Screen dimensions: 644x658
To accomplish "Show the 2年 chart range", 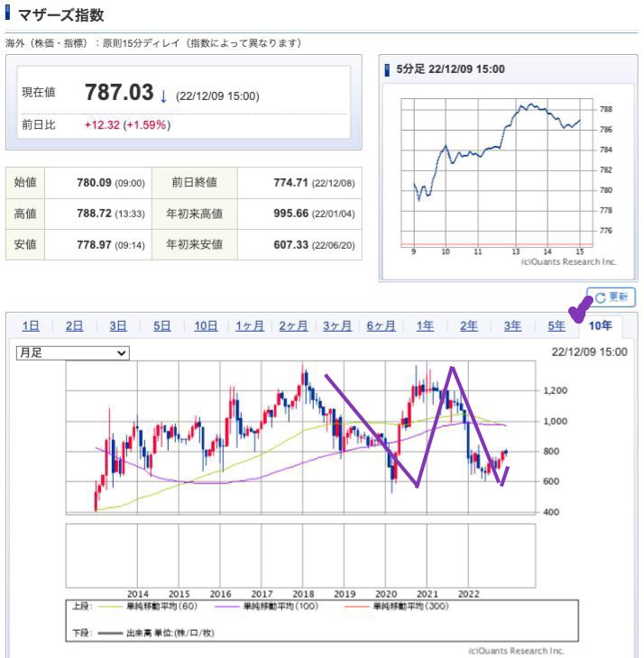I will tap(468, 326).
